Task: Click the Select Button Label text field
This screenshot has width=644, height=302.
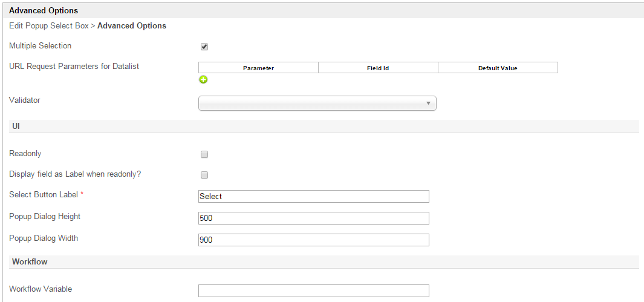Action: tap(313, 196)
